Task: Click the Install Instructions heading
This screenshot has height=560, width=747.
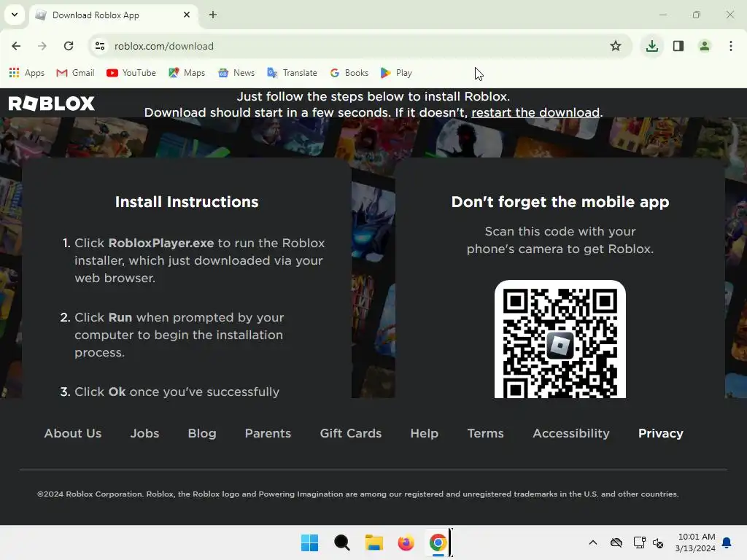Action: (x=187, y=202)
